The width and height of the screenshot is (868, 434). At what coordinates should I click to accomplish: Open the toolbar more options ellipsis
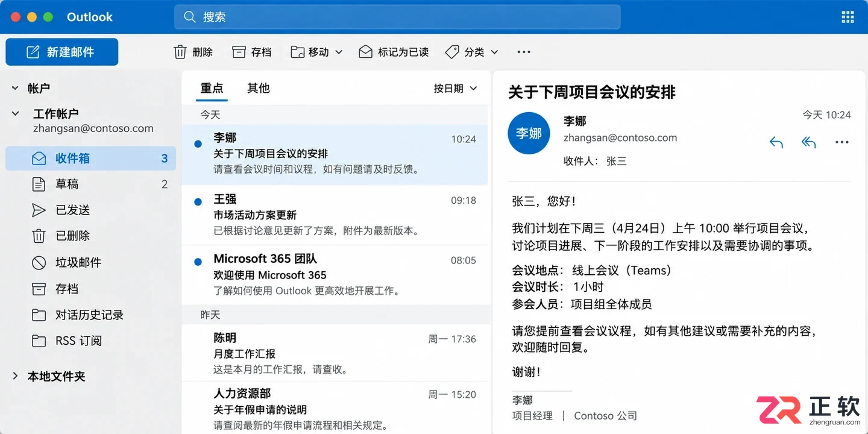coord(524,52)
